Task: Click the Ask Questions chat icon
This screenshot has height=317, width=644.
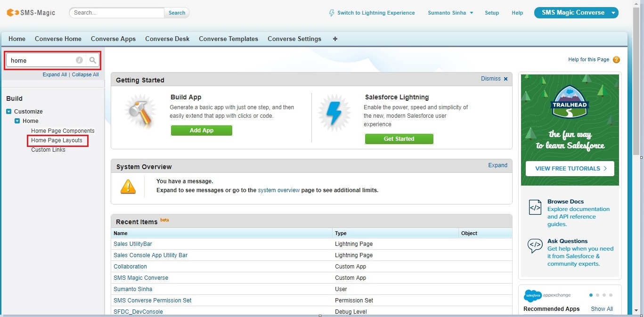Action: pos(535,245)
